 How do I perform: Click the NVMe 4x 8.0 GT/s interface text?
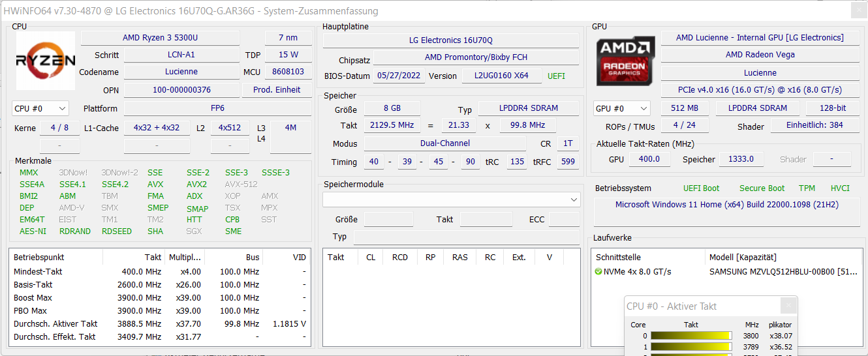click(638, 272)
